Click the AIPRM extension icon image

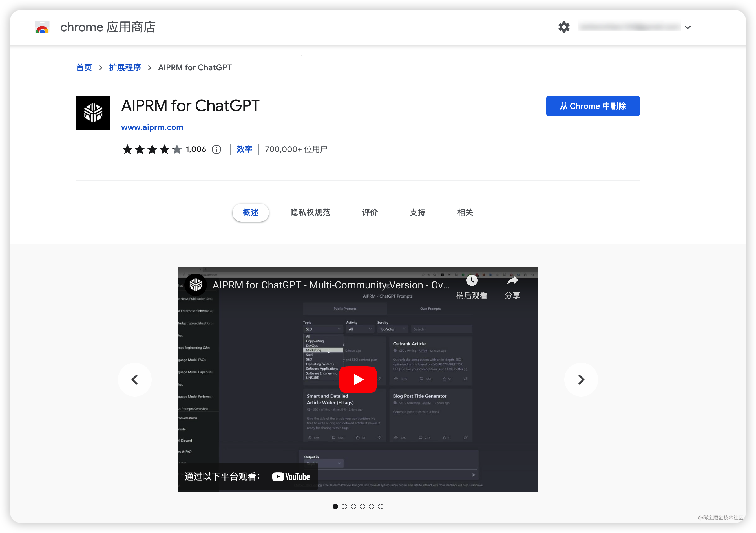click(x=93, y=113)
